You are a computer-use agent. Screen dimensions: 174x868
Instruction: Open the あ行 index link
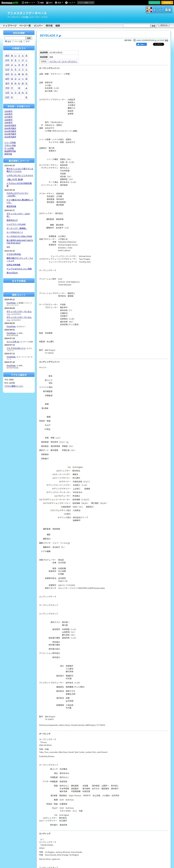pyautogui.click(x=7, y=56)
